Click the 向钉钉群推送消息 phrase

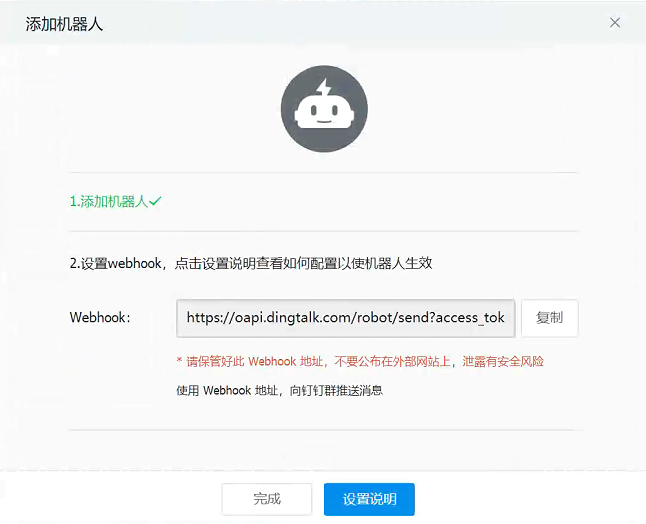click(x=336, y=390)
